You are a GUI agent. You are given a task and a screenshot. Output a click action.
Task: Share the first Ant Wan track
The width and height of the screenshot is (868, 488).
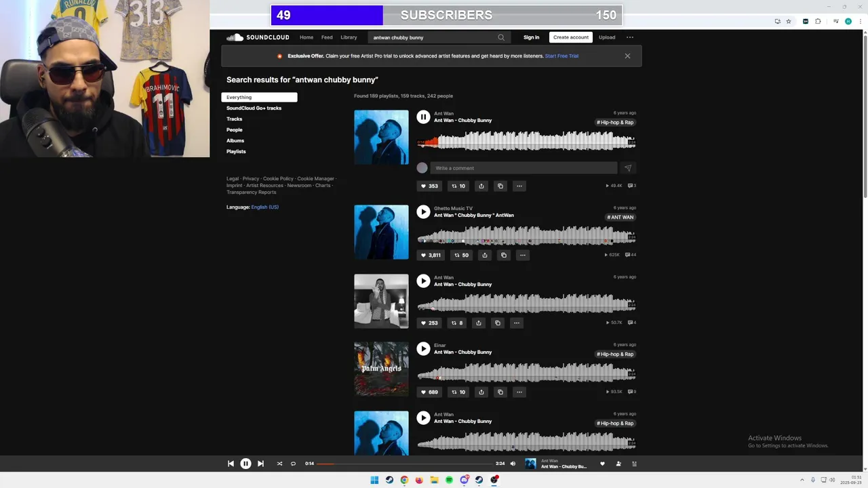(x=481, y=186)
